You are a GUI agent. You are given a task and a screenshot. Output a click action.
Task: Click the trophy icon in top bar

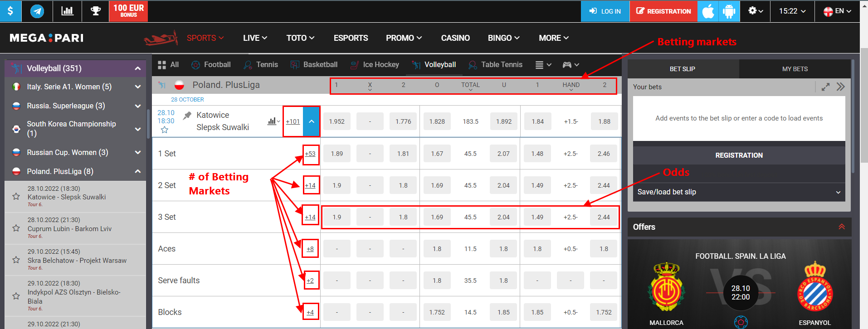point(96,11)
